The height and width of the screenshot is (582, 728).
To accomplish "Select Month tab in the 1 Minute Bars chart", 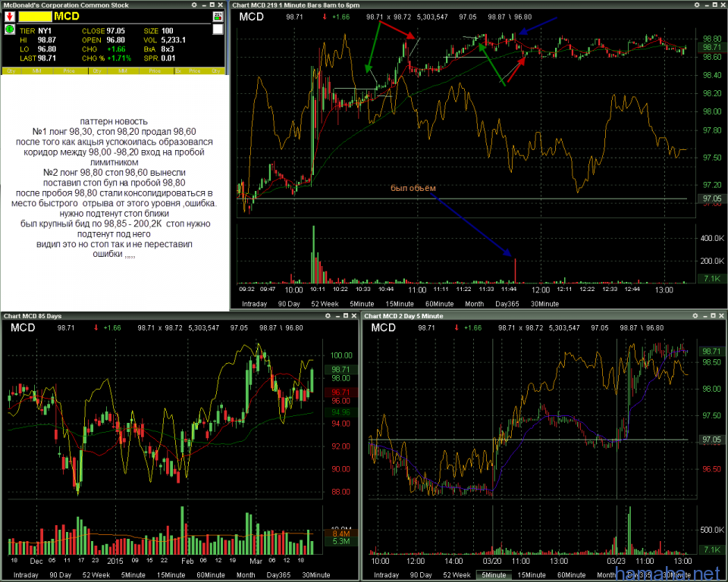I will 474,304.
